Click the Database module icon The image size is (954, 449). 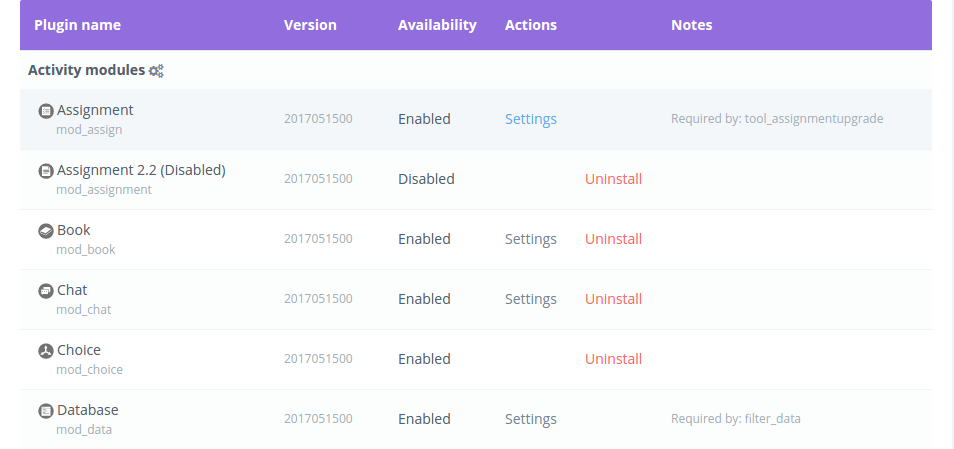(46, 411)
